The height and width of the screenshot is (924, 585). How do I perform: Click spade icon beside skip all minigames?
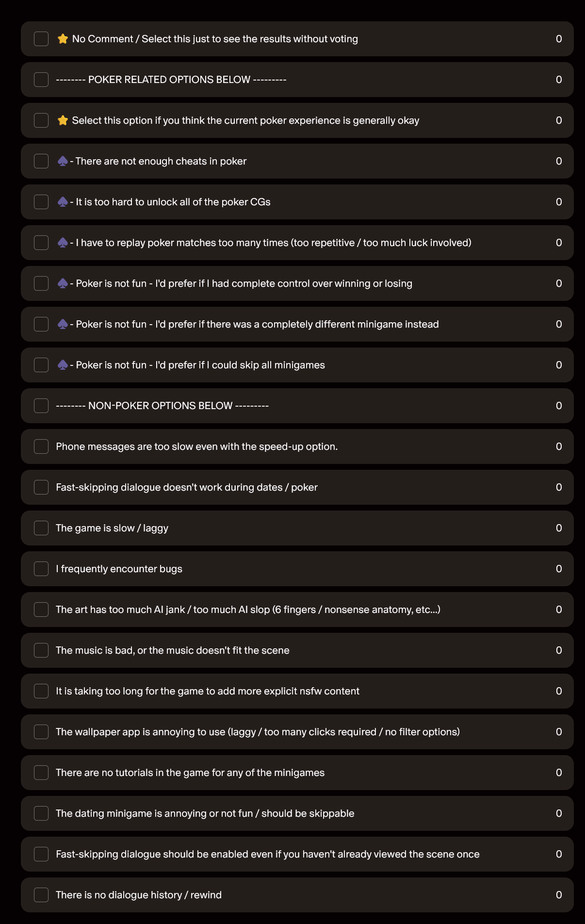(63, 365)
